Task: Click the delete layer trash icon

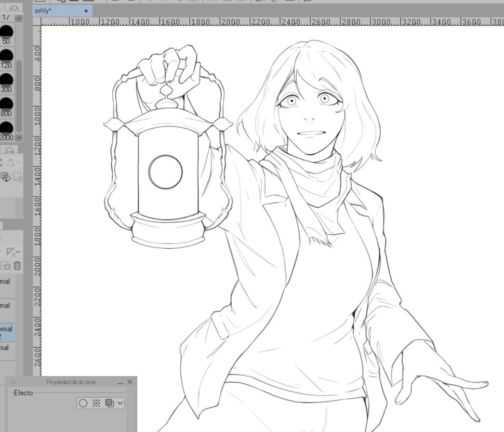Action: point(17,266)
